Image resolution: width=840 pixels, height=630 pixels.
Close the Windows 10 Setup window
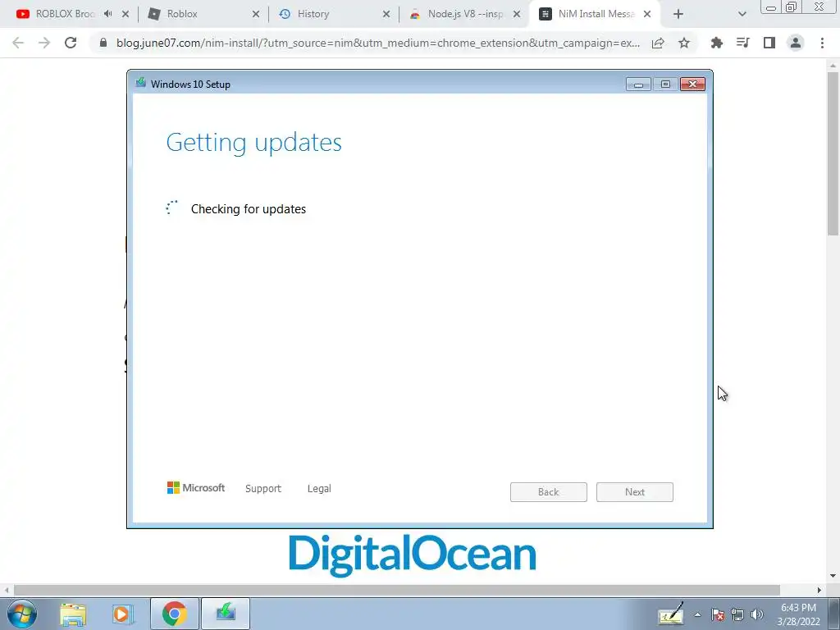pyautogui.click(x=692, y=84)
